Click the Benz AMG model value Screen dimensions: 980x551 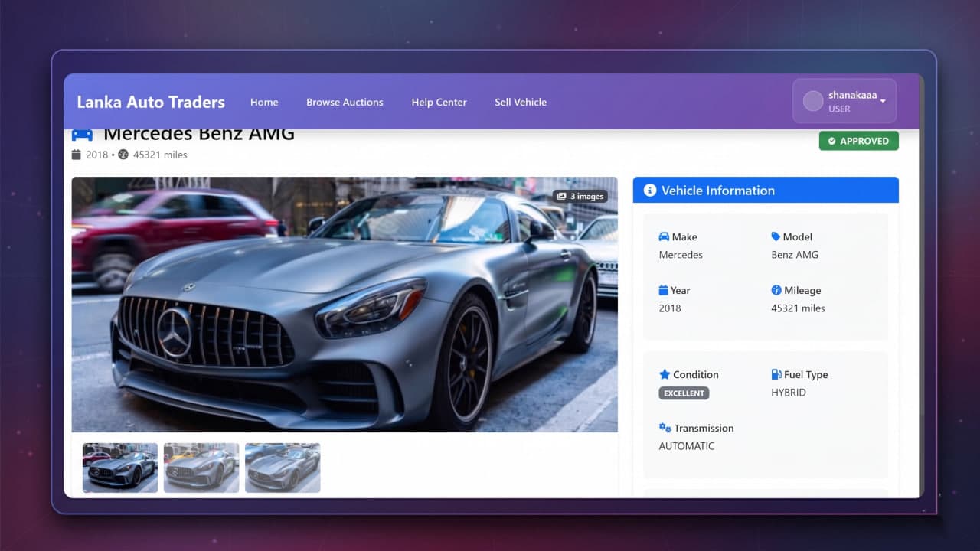pos(795,255)
